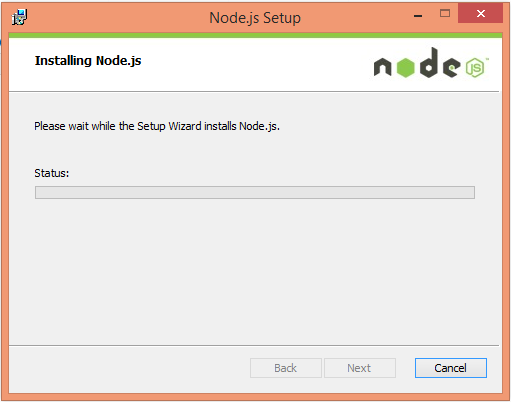Click the blank gray panel beneath progress bar
The width and height of the screenshot is (511, 402).
pyautogui.click(x=255, y=270)
